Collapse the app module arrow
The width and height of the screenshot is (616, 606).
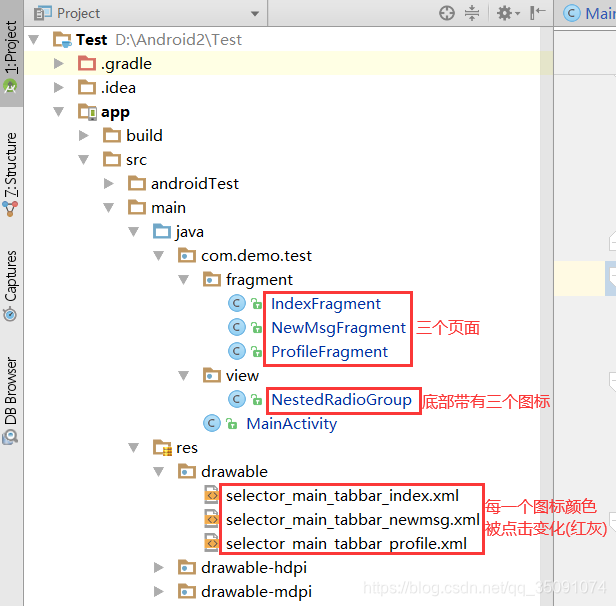[59, 112]
